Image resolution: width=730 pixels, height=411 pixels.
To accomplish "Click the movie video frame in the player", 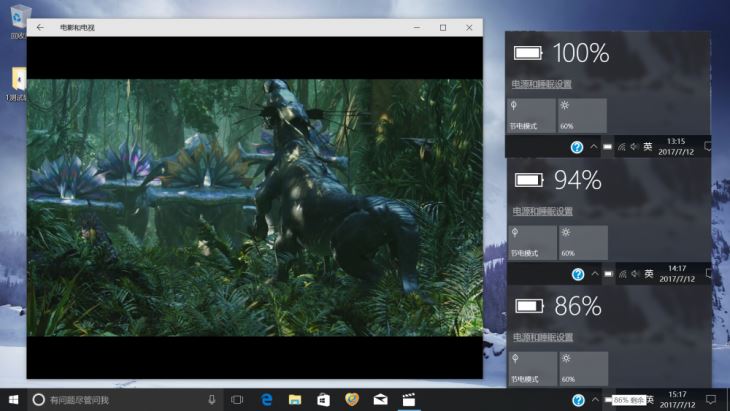I will pos(255,208).
